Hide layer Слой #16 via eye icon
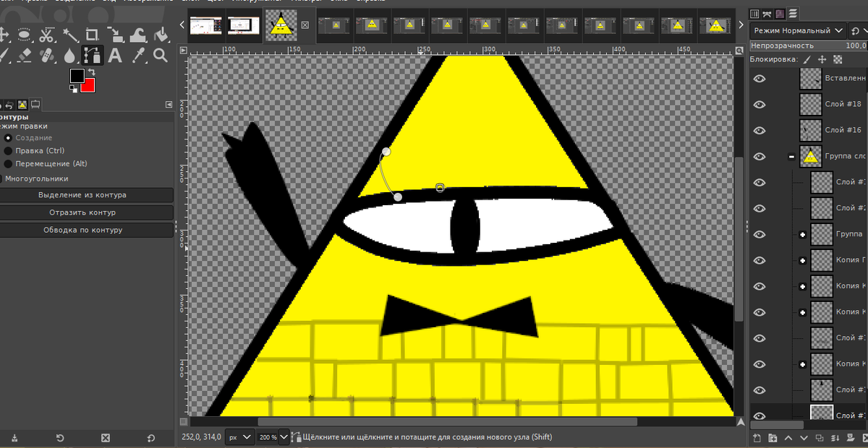This screenshot has height=448, width=868. coord(759,130)
